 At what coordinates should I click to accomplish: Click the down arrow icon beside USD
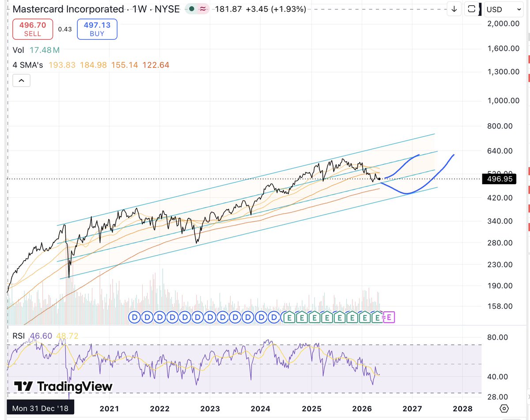tap(454, 9)
